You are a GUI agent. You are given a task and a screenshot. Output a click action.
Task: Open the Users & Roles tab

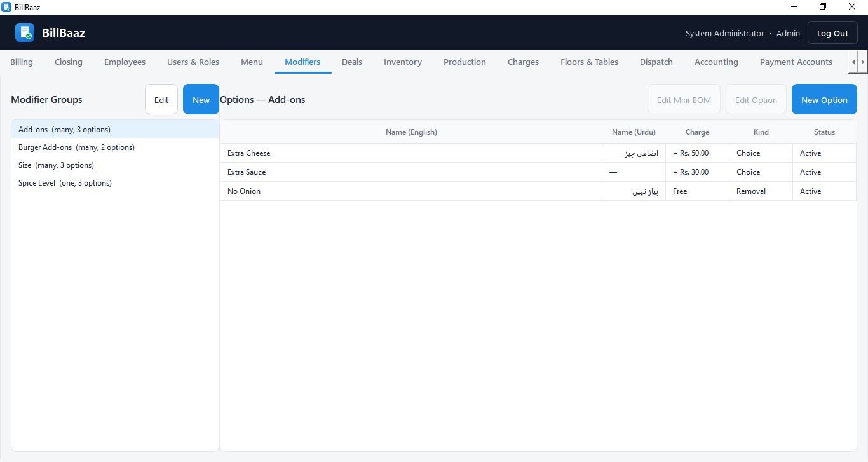pyautogui.click(x=193, y=62)
